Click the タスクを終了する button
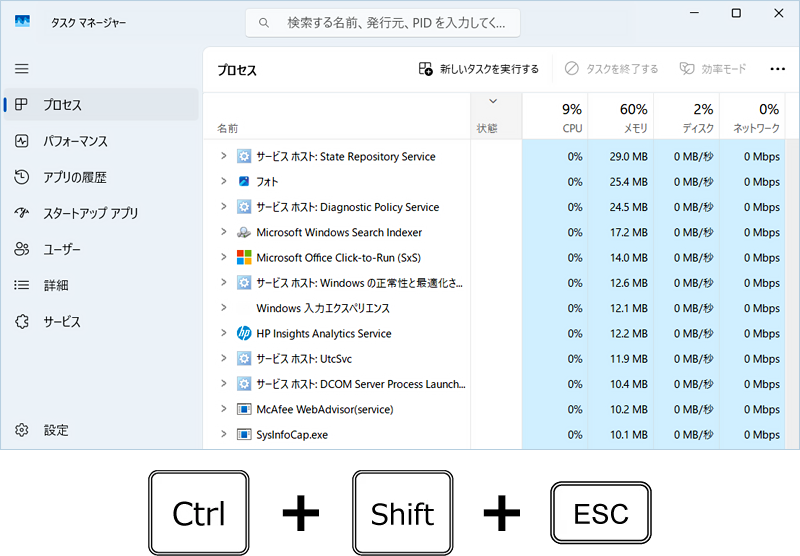This screenshot has height=556, width=800. click(x=611, y=68)
